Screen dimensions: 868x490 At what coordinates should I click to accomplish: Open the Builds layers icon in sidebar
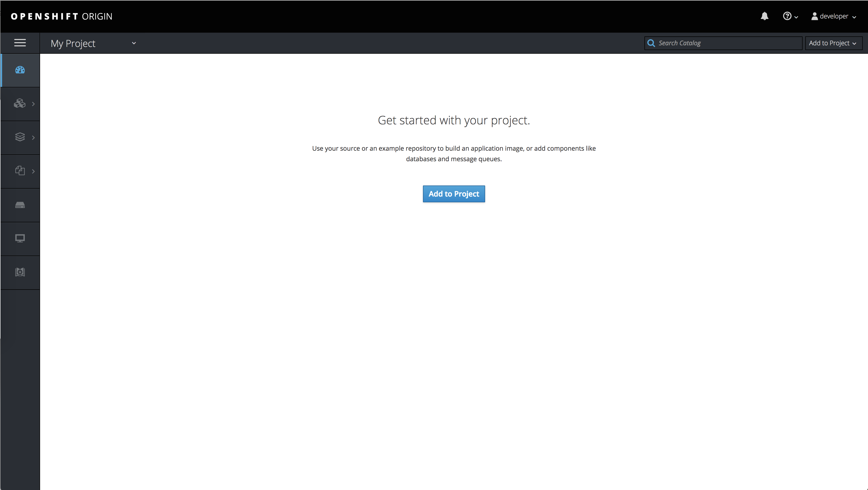(20, 137)
